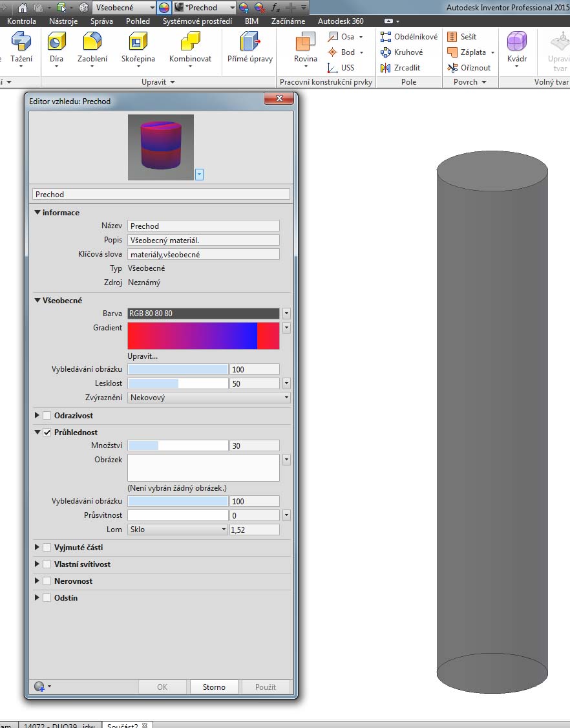The image size is (570, 728).
Task: Enable the Nerovnost checkbox
Action: (47, 581)
